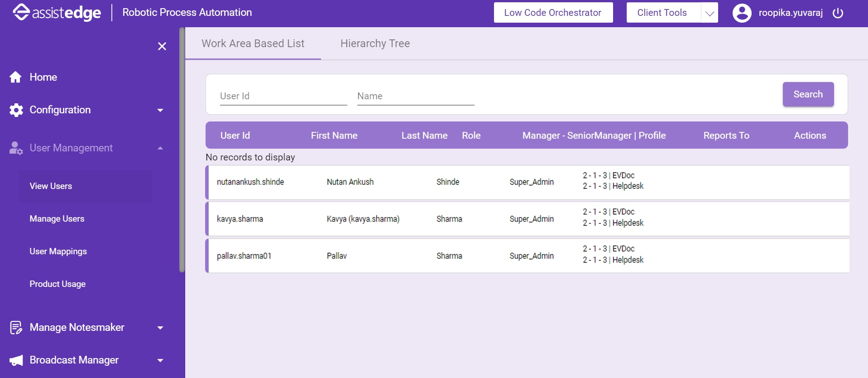
Task: Select the nutanankush.shinde user id
Action: coord(250,182)
